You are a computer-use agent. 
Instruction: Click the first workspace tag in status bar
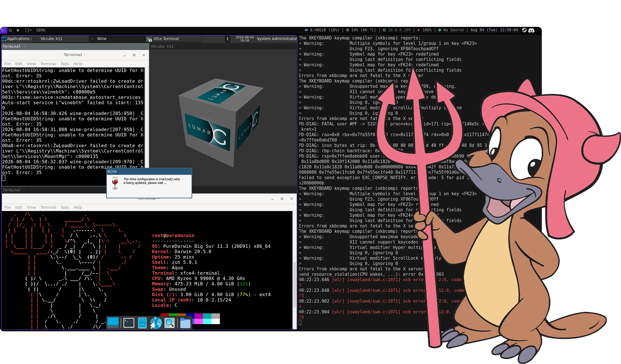[x=3, y=30]
